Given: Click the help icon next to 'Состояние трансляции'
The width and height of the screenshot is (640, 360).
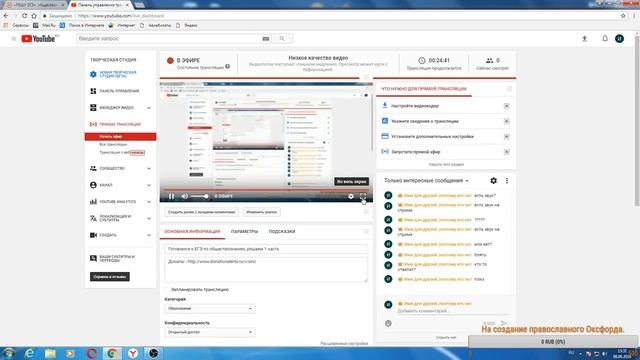Looking at the screenshot, I should tap(227, 67).
